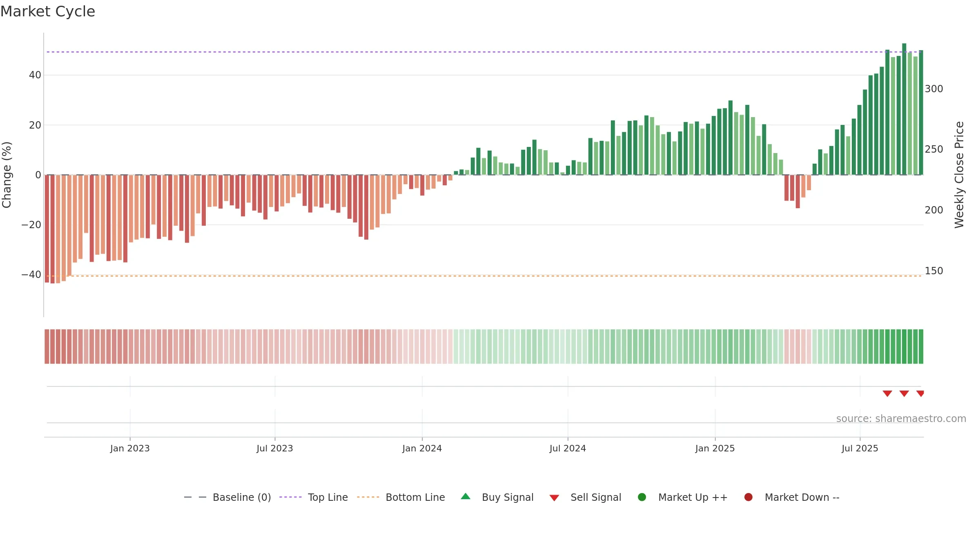Click the 150 price axis label
980x551 pixels.
pyautogui.click(x=934, y=271)
